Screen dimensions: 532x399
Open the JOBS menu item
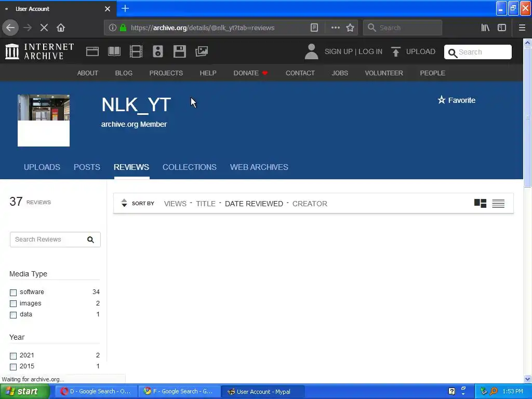(x=340, y=73)
